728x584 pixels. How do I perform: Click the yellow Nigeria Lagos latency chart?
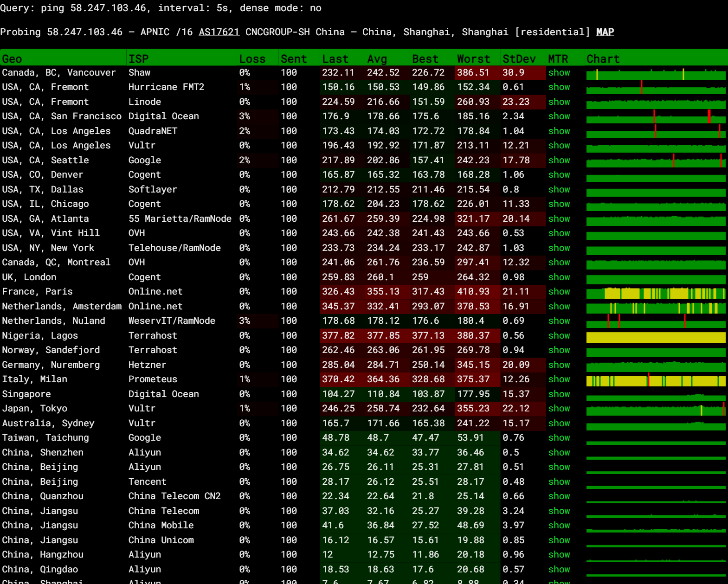click(x=655, y=337)
